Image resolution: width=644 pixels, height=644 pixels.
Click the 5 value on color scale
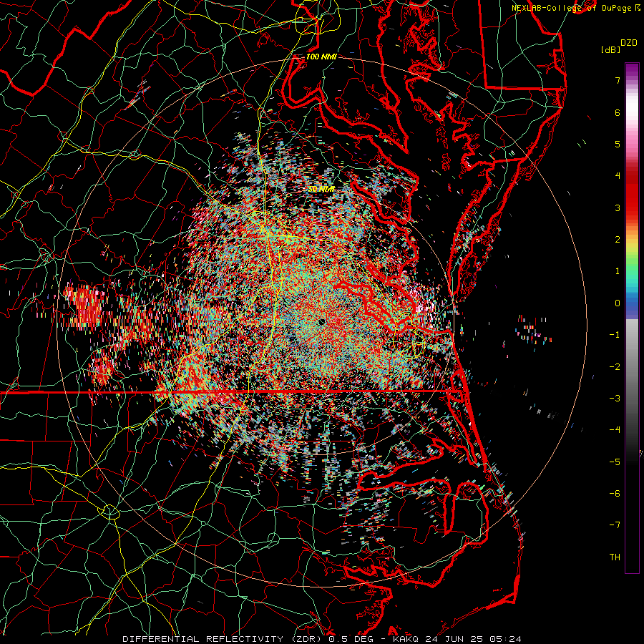[x=618, y=144]
